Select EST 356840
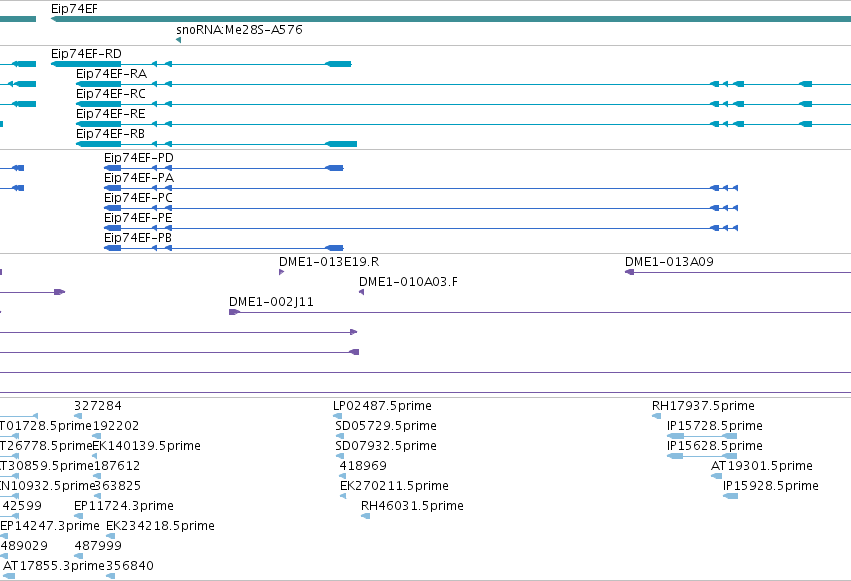 click(130, 566)
